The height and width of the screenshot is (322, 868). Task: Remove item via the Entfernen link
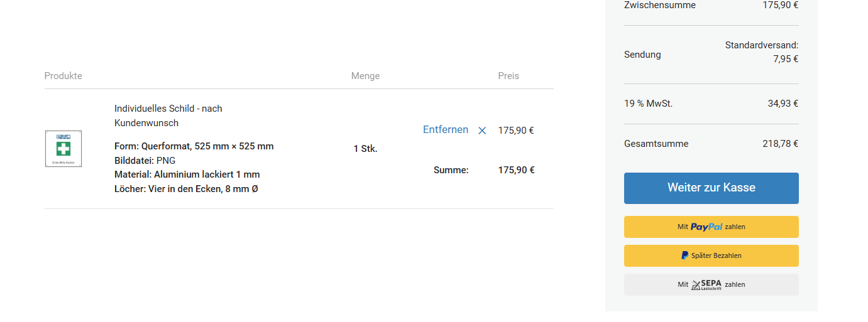(x=446, y=130)
